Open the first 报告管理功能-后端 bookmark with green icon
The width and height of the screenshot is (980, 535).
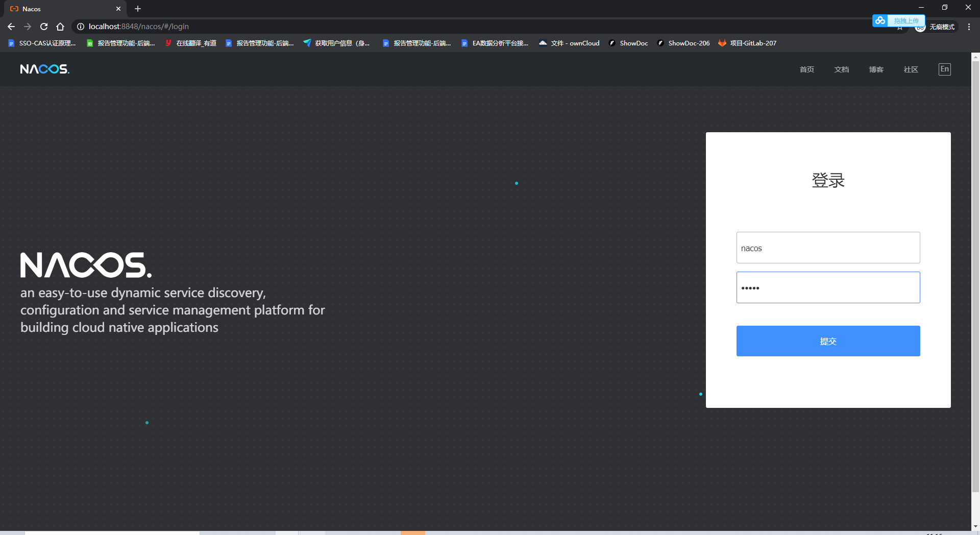pyautogui.click(x=121, y=43)
